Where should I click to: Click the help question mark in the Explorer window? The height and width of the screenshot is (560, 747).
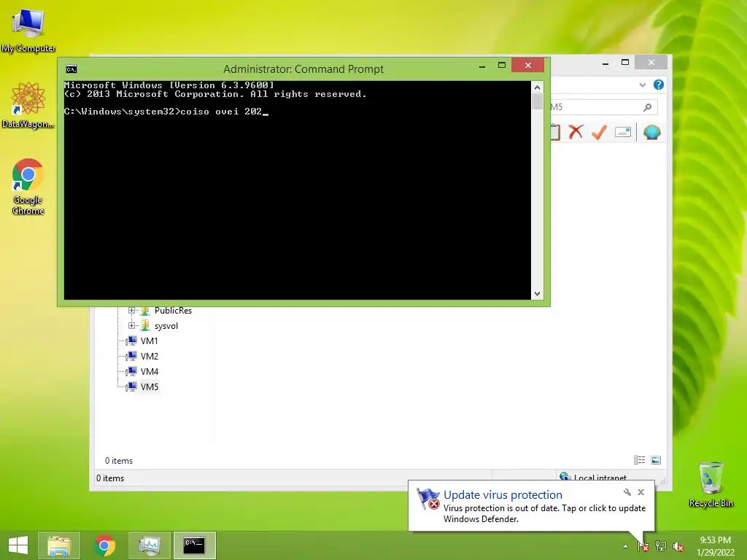coord(659,85)
